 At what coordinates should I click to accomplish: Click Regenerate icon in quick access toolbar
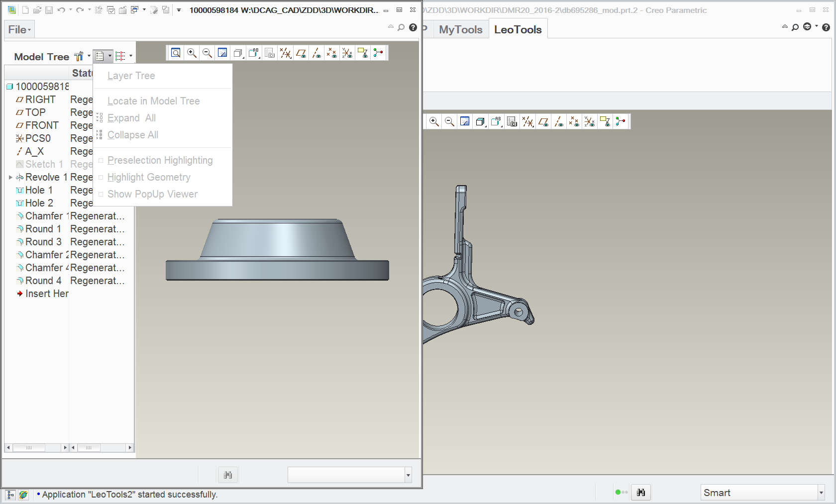pos(99,10)
